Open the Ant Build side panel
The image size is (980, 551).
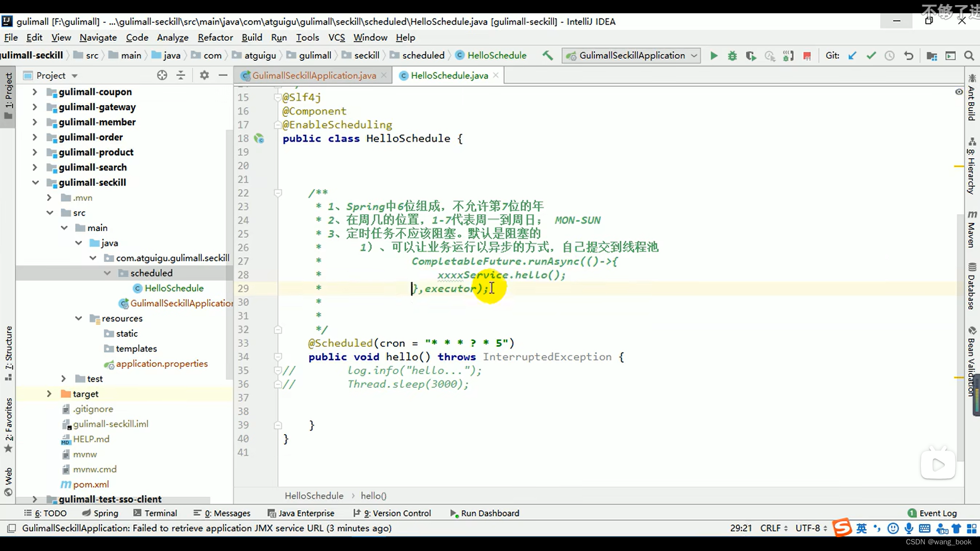pos(971,98)
